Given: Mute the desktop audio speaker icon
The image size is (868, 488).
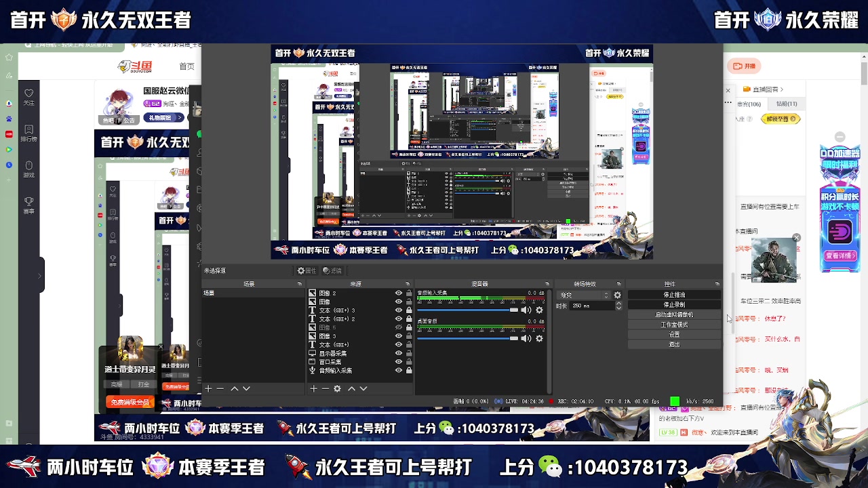Looking at the screenshot, I should coord(526,338).
